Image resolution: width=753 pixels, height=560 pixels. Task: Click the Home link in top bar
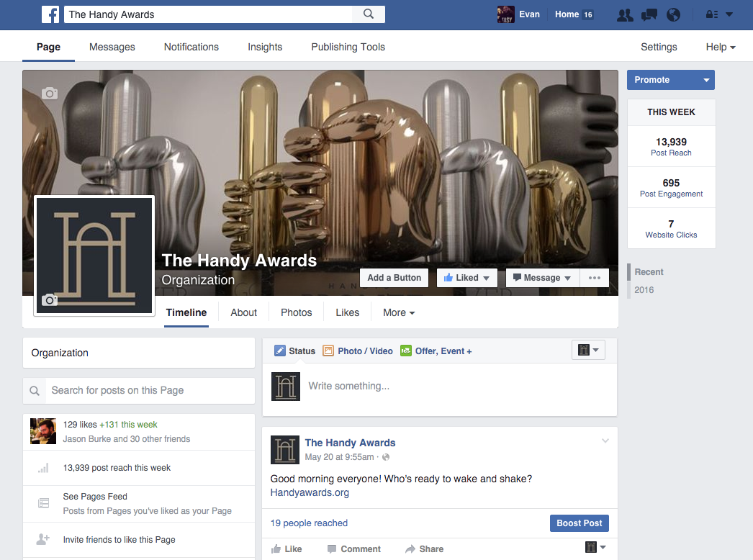pos(567,14)
